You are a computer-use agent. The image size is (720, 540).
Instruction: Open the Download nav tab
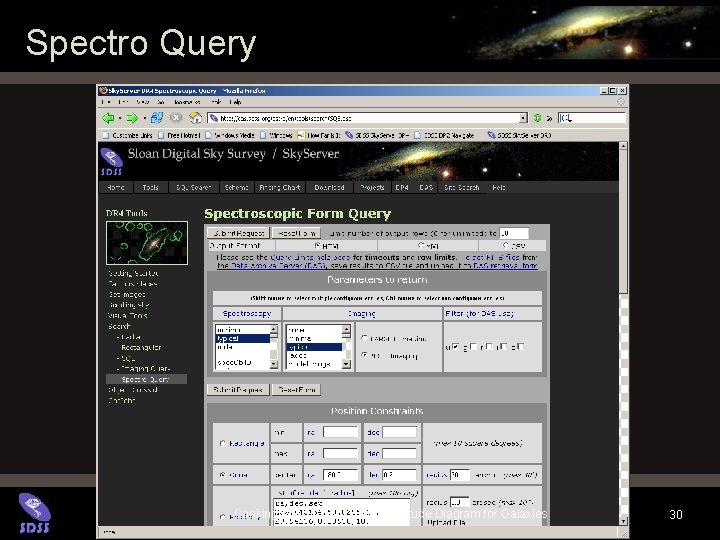pyautogui.click(x=329, y=187)
